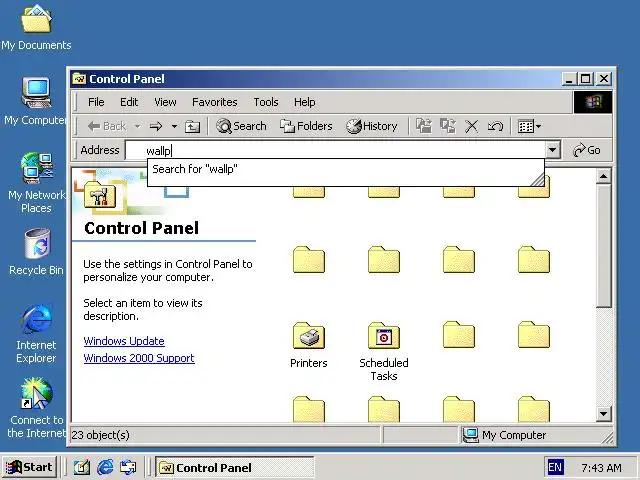The width and height of the screenshot is (640, 480).
Task: Open the Tools menu
Action: tap(266, 102)
